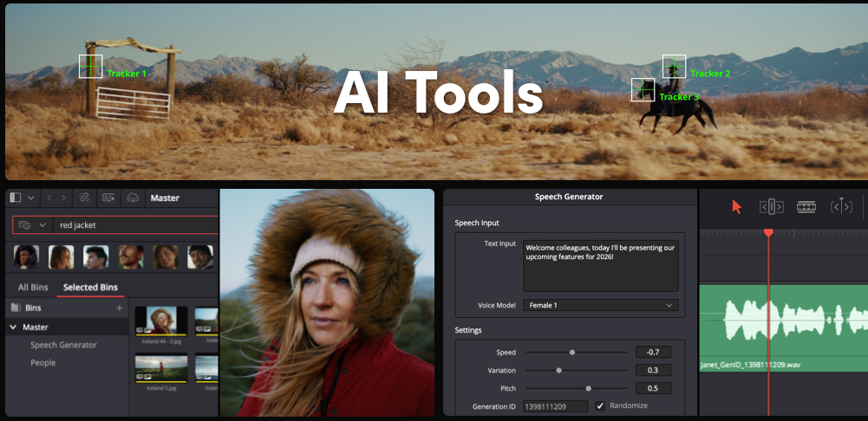The image size is (868, 421).
Task: Click the Tracker 3 box on the horse head
Action: click(643, 89)
